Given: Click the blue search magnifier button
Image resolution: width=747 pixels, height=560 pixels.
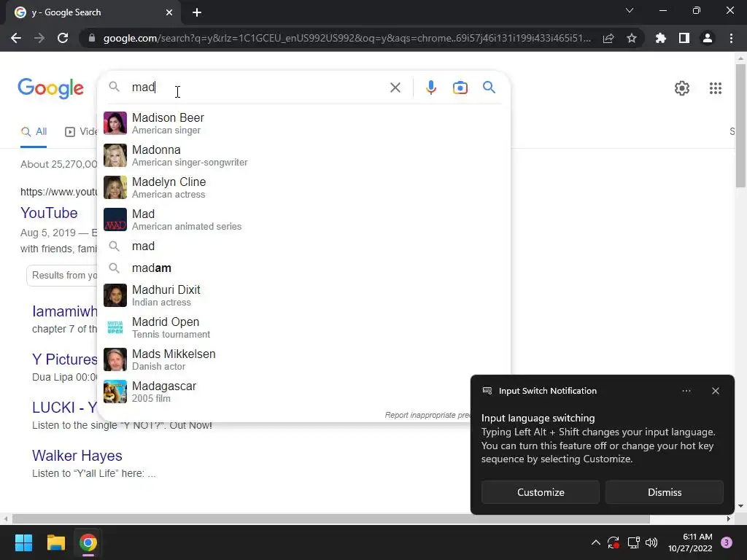Looking at the screenshot, I should pyautogui.click(x=489, y=87).
